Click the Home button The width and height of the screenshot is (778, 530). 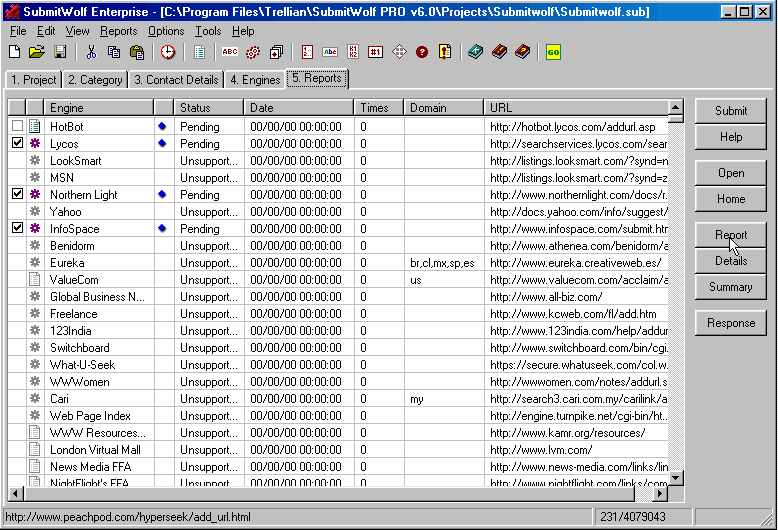point(730,199)
